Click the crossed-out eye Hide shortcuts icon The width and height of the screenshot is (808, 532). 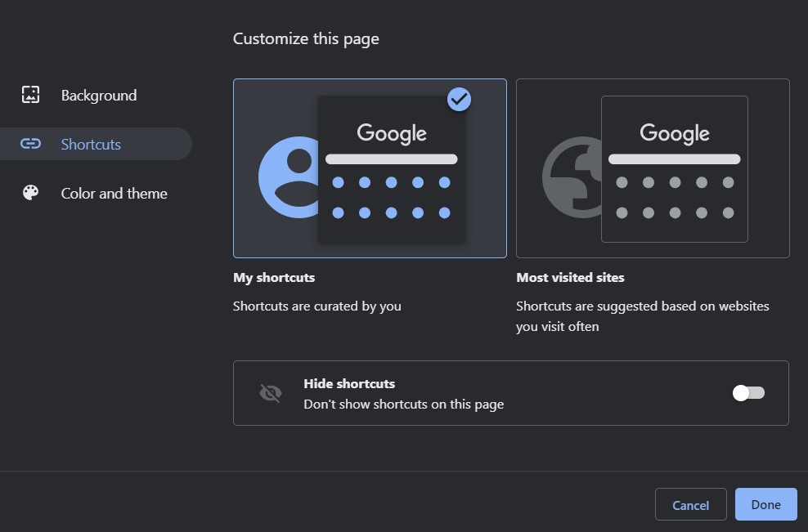pyautogui.click(x=271, y=393)
